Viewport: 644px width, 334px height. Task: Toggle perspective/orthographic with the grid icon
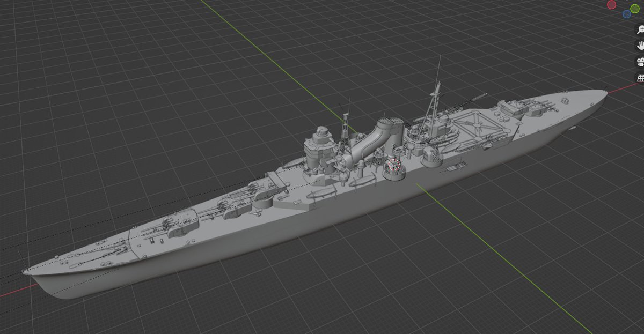coord(640,78)
